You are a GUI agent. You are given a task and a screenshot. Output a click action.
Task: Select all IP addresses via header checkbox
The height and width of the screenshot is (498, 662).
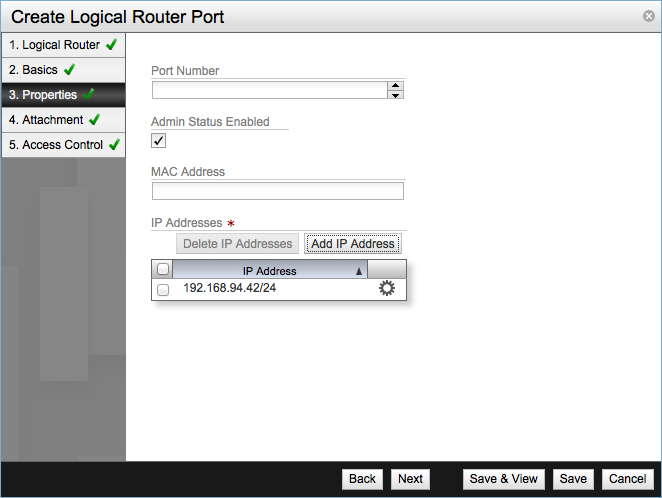(163, 270)
